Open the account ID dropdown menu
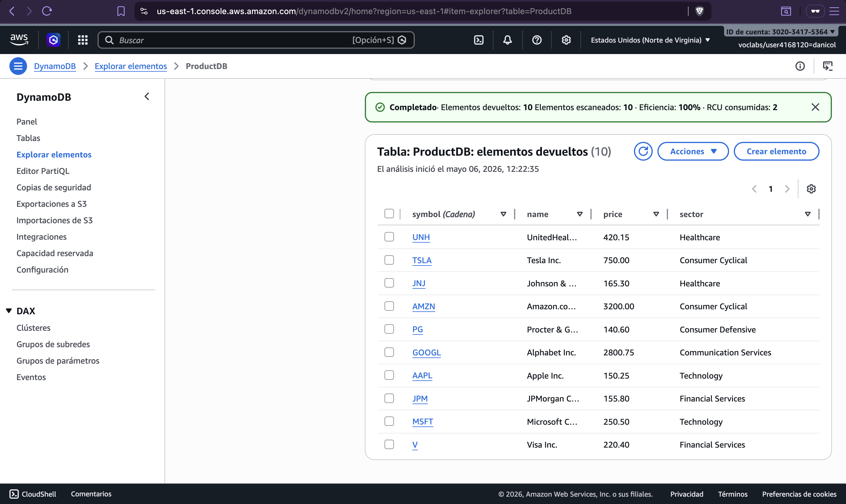 pos(780,32)
